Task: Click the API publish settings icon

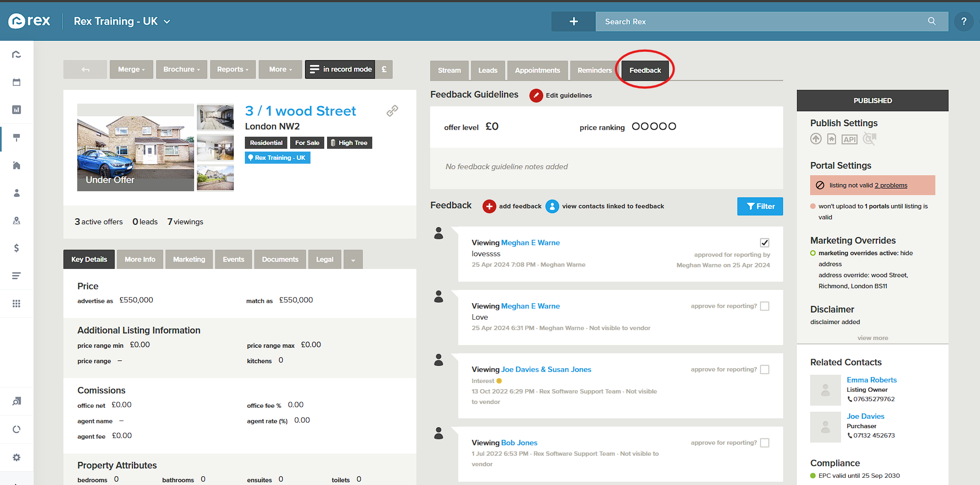Action: click(x=849, y=139)
